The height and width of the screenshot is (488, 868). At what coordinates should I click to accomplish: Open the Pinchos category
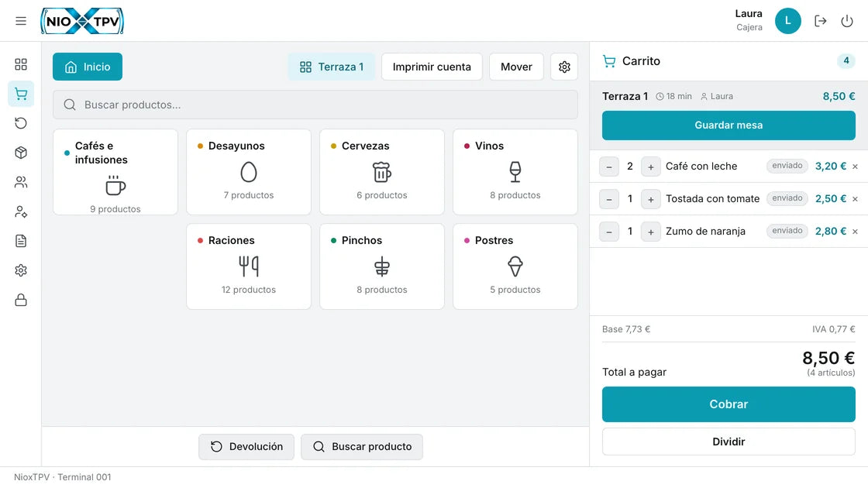point(382,266)
